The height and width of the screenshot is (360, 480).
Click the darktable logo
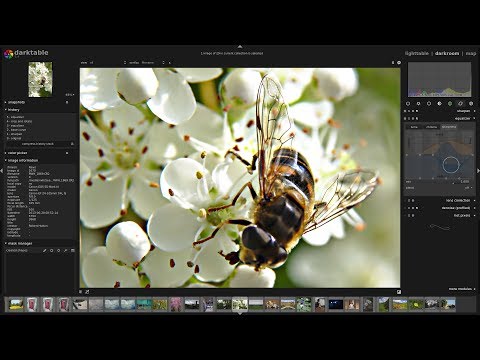click(x=9, y=54)
